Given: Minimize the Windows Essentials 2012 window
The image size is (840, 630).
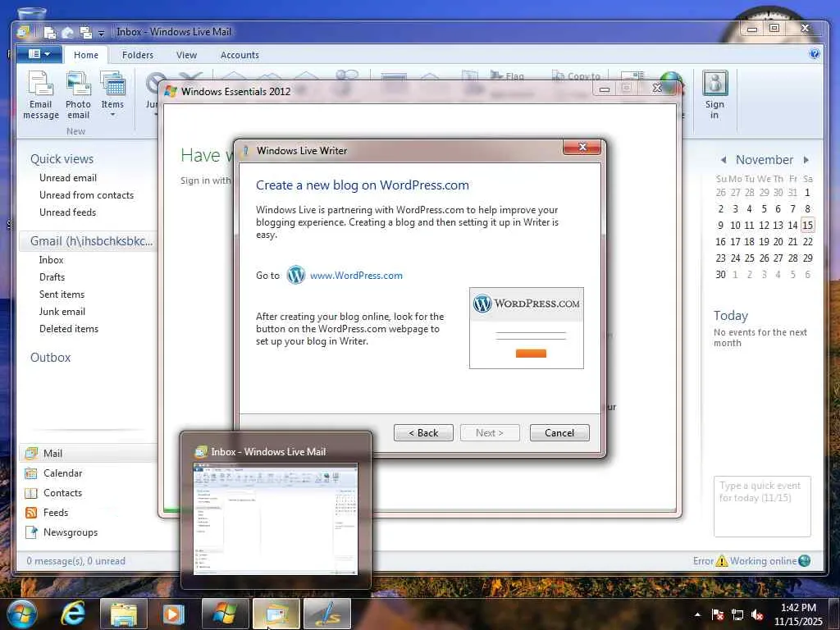Looking at the screenshot, I should (x=605, y=89).
